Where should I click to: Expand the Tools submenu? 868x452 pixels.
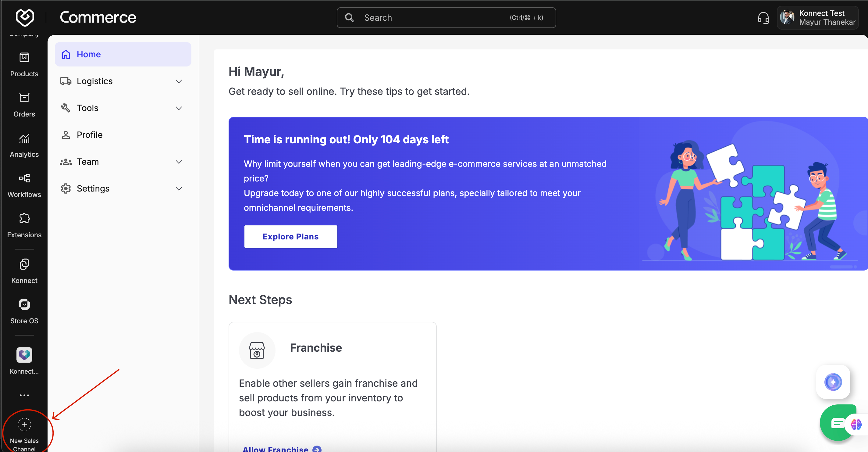(179, 108)
